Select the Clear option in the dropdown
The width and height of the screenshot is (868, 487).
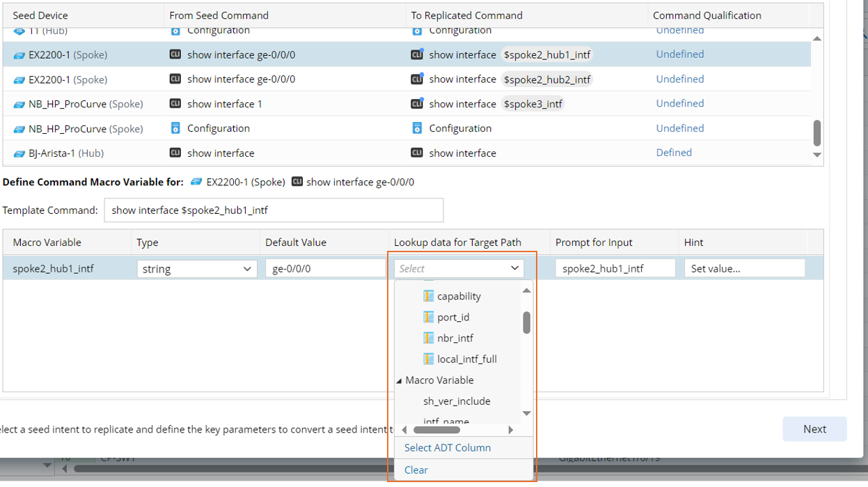(x=416, y=470)
